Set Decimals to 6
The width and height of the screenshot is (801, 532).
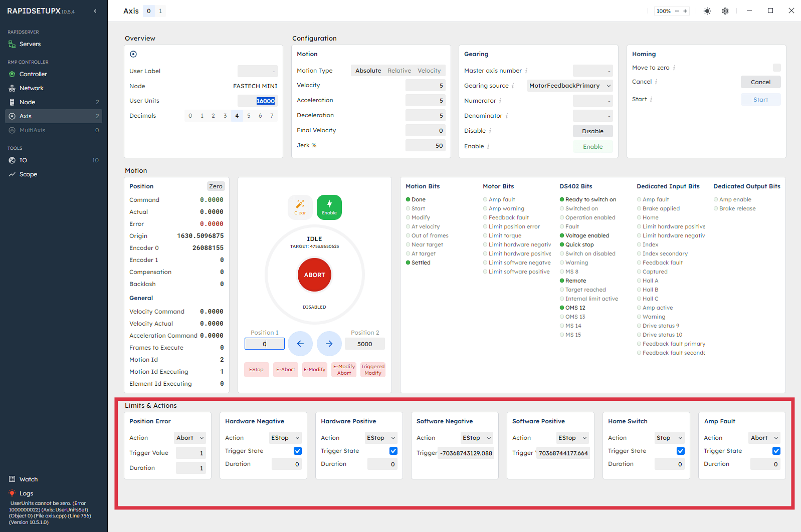pyautogui.click(x=260, y=116)
